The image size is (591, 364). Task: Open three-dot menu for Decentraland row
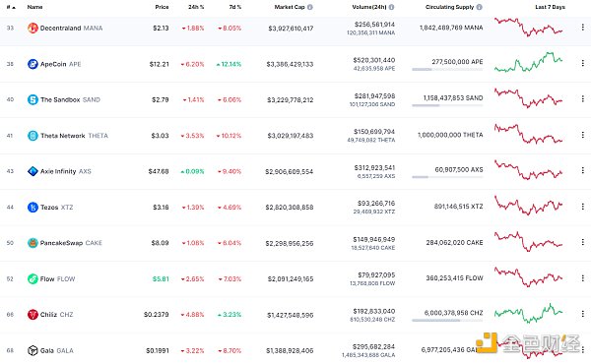(x=582, y=28)
